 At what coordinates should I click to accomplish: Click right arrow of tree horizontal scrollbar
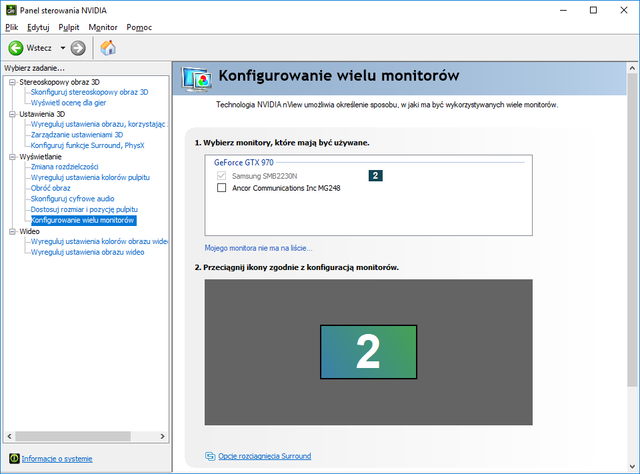point(162,436)
